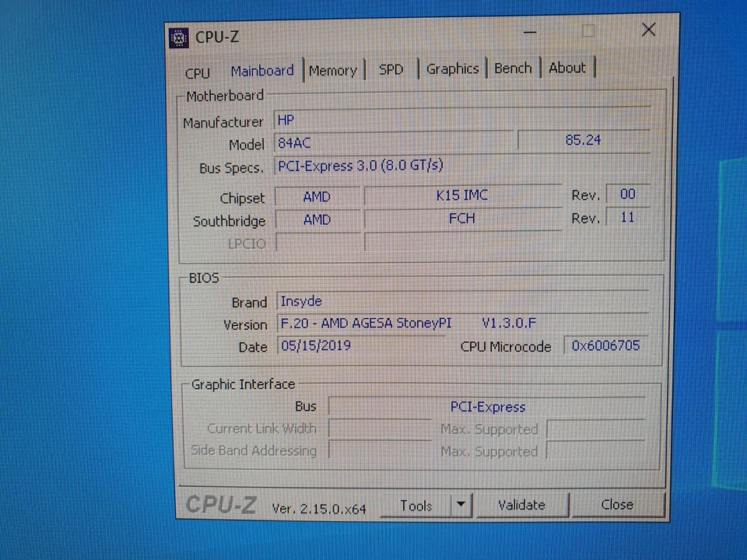Screen dimensions: 747x560
Task: Switch to the CPU tab
Action: (x=197, y=73)
